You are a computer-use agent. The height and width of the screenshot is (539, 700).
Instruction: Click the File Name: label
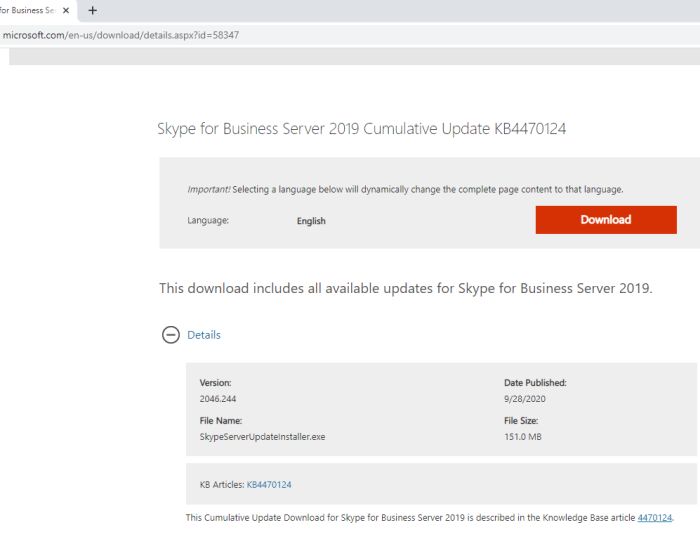[221, 421]
